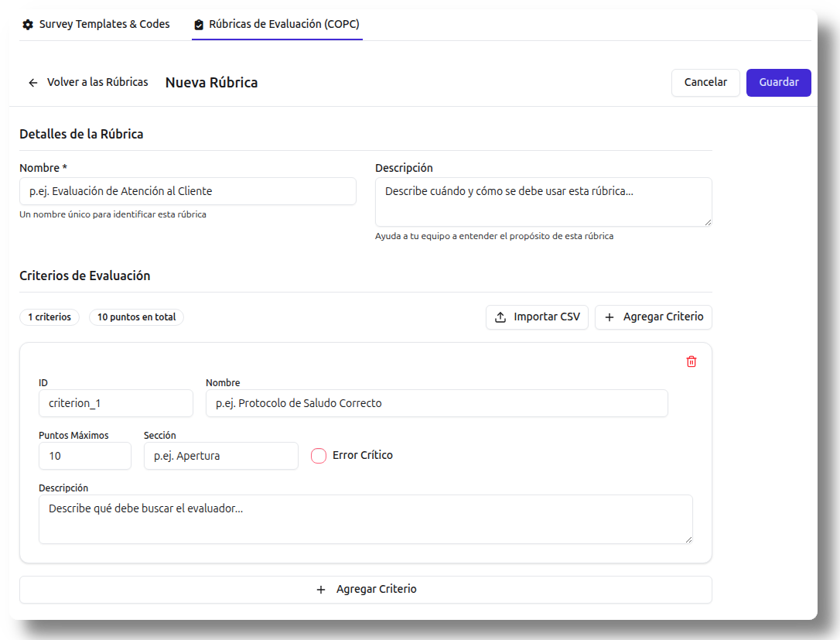Viewport: 840px width, 640px height.
Task: Click the Sección input field
Action: (x=220, y=456)
